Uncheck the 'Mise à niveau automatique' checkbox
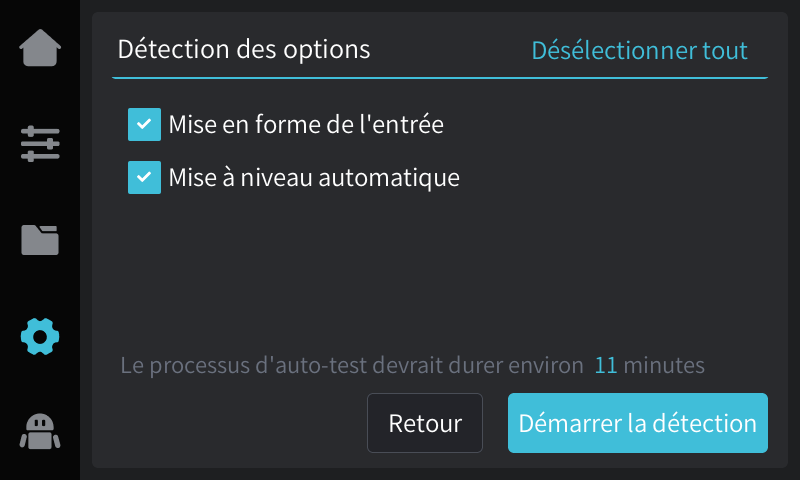 point(144,178)
